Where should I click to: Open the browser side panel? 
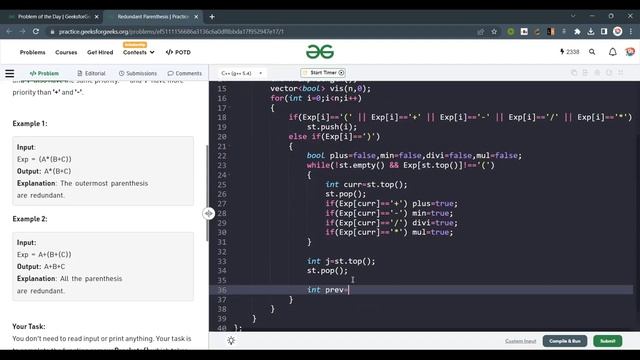point(604,31)
